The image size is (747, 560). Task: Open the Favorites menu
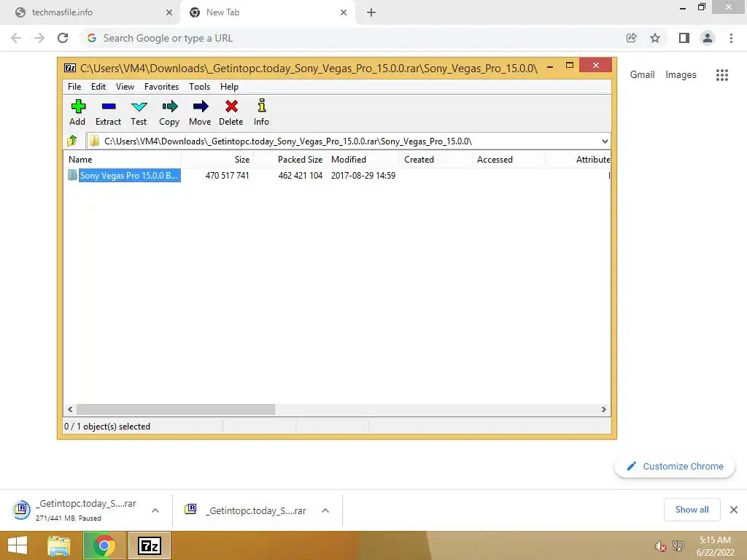click(x=161, y=87)
